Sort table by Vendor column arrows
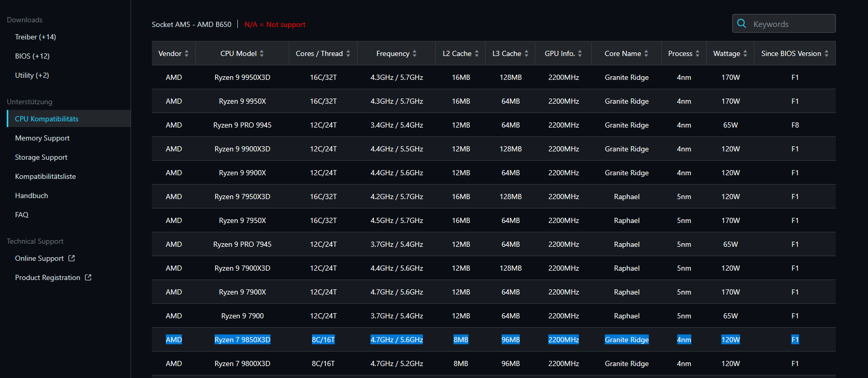The image size is (868, 378). [187, 53]
